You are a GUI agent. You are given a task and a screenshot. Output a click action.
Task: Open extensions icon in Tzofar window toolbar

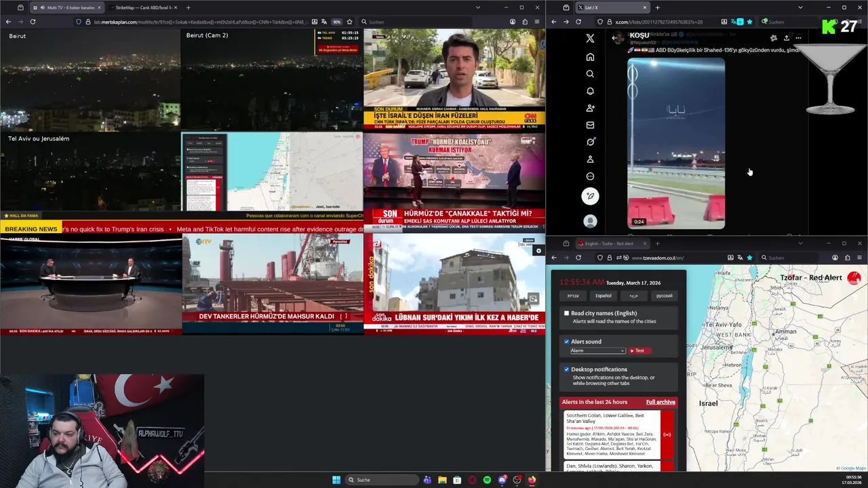tap(847, 258)
